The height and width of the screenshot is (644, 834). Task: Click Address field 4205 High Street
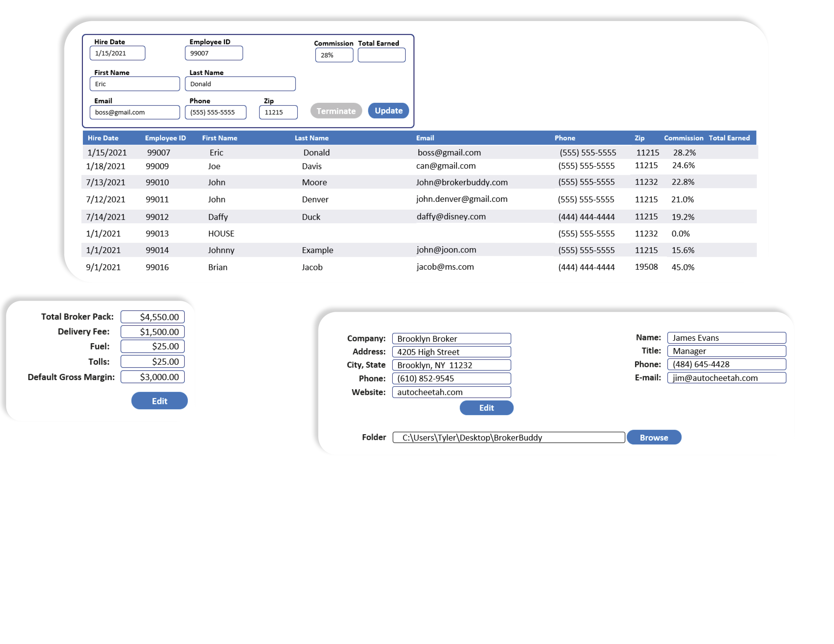451,352
